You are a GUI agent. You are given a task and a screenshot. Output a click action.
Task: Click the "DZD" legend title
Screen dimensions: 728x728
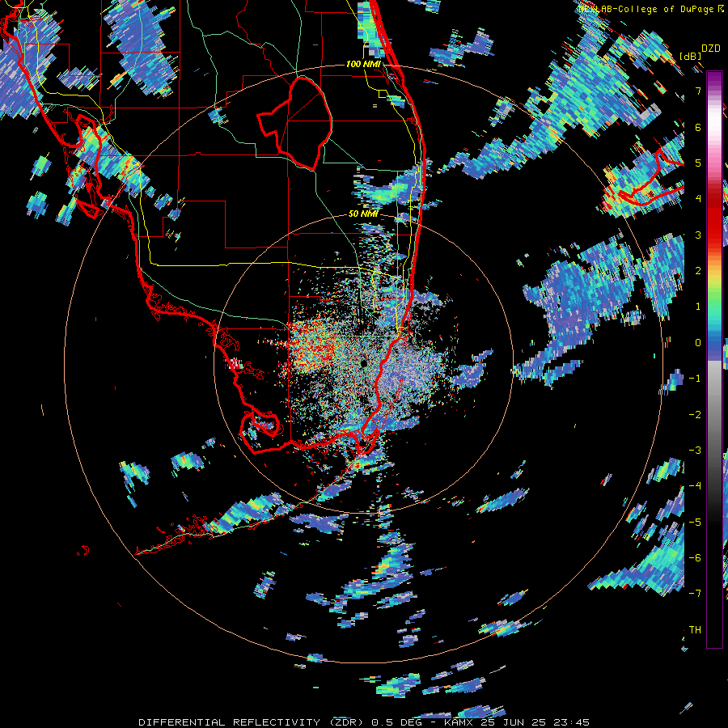[x=710, y=49]
